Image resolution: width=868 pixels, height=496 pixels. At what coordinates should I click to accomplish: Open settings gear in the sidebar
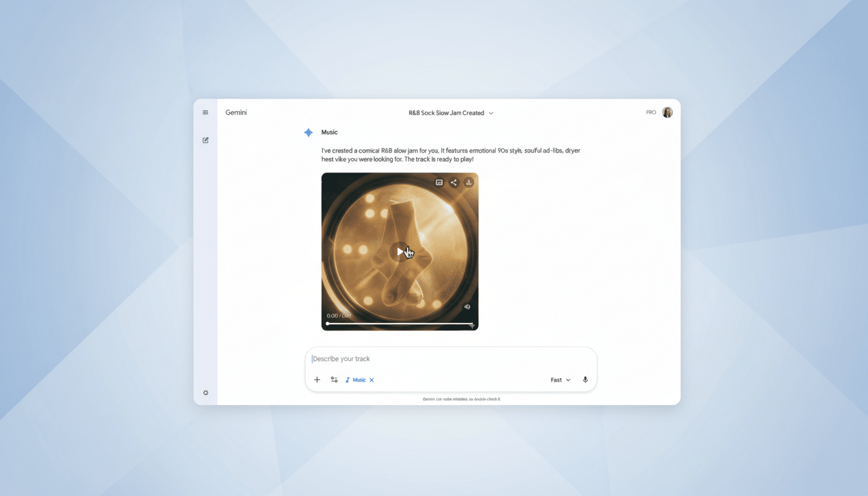pos(205,393)
